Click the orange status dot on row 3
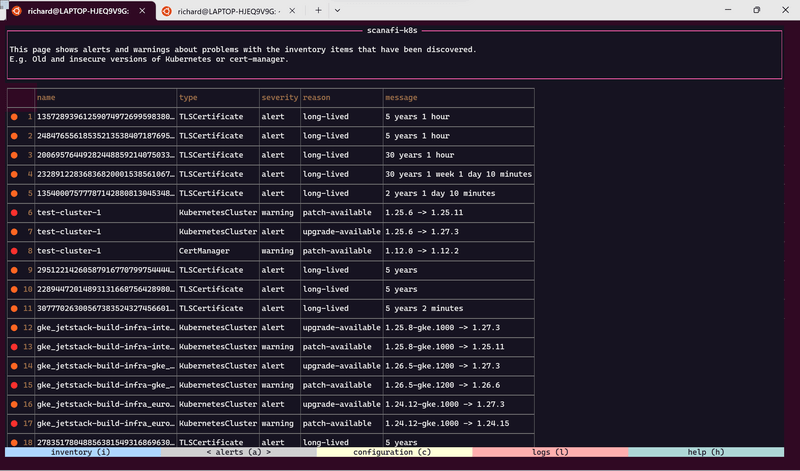Viewport: 800px width, 471px height. point(14,155)
